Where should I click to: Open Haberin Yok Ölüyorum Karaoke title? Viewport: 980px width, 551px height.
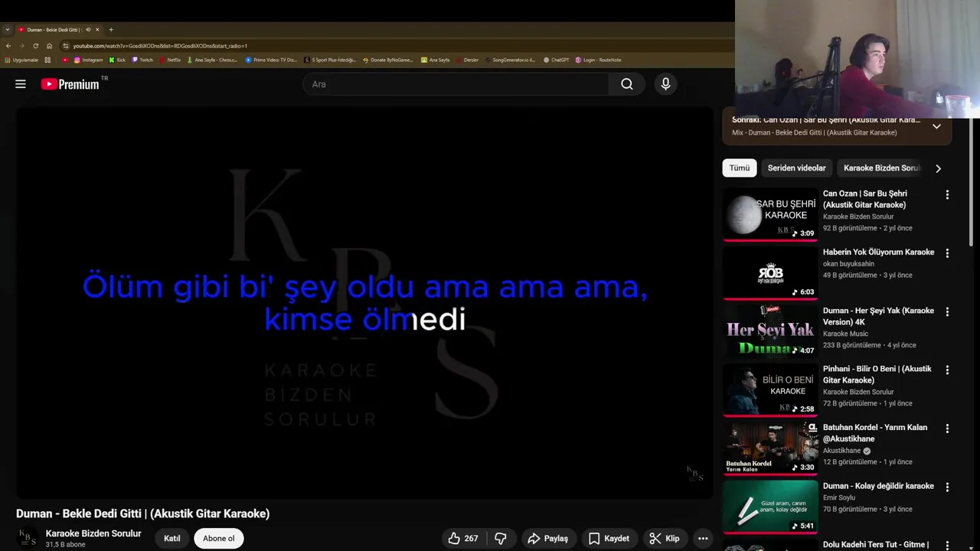[878, 253]
